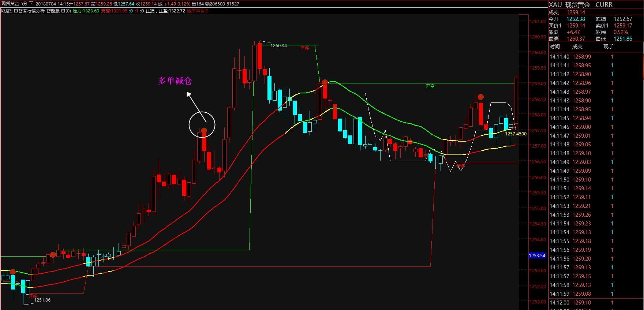644x310 pixels.
Task: Toggle the box before (0) in indicator bar
Action: point(63,11)
